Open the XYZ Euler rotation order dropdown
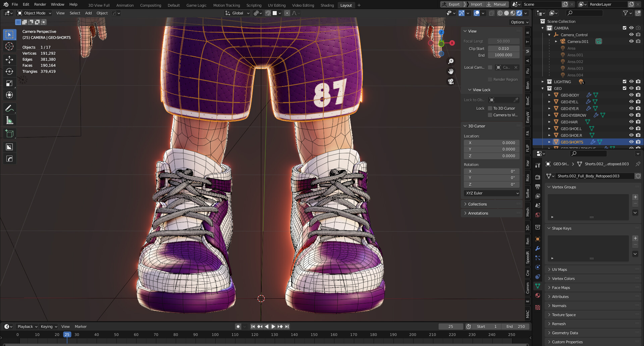 (491, 193)
